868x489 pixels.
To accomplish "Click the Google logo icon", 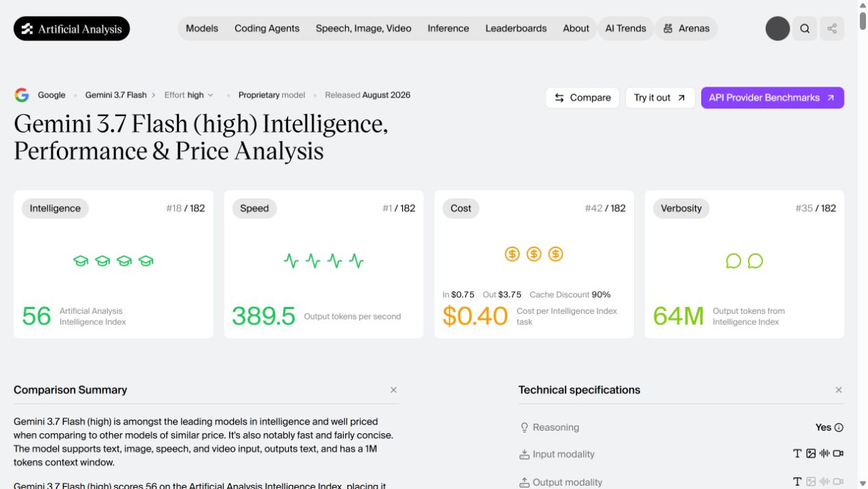I will pyautogui.click(x=22, y=95).
